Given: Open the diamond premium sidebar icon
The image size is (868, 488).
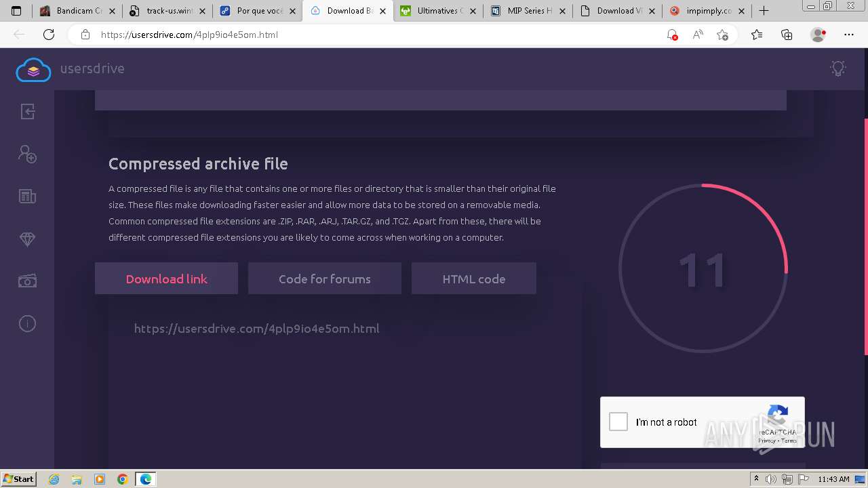Looking at the screenshot, I should tap(27, 239).
